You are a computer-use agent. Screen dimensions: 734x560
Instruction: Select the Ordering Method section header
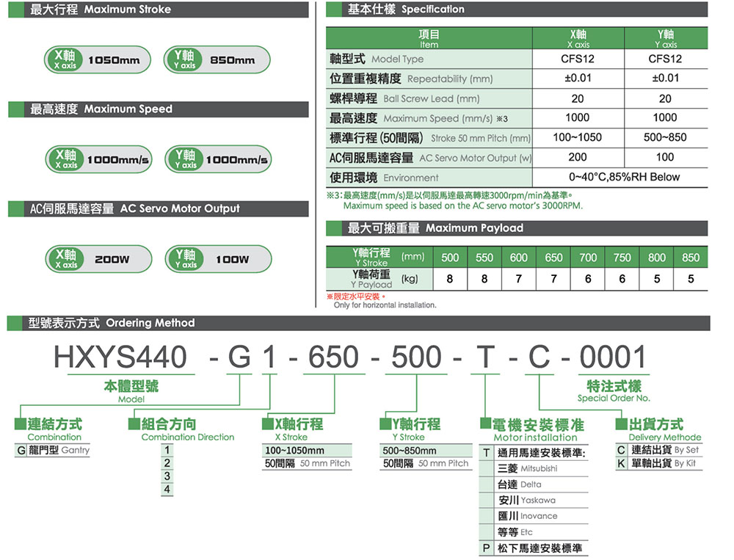click(359, 323)
